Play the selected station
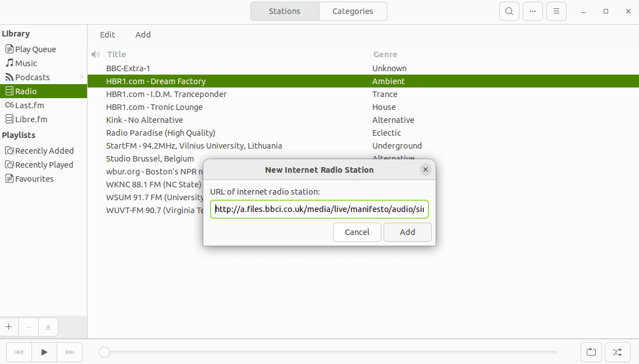This screenshot has height=364, width=639. [x=44, y=352]
